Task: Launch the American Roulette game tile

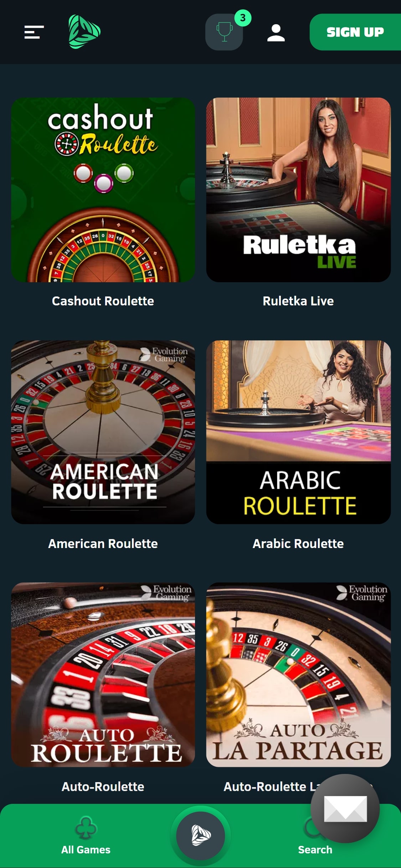Action: coord(103,432)
